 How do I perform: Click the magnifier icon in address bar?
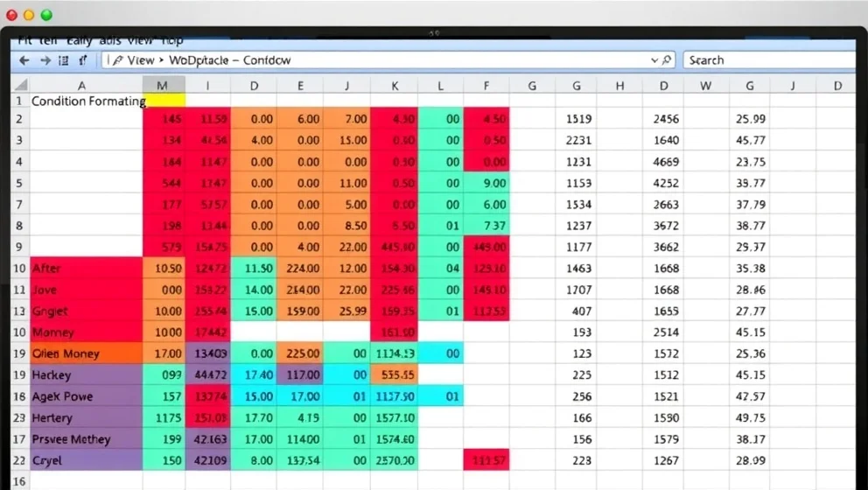pos(667,60)
